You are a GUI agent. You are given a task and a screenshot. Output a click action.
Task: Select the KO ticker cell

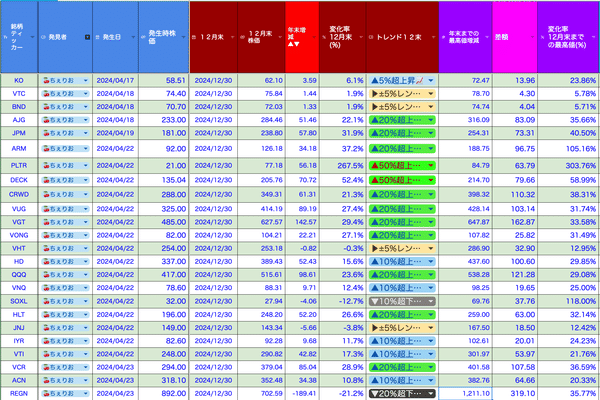(19, 80)
